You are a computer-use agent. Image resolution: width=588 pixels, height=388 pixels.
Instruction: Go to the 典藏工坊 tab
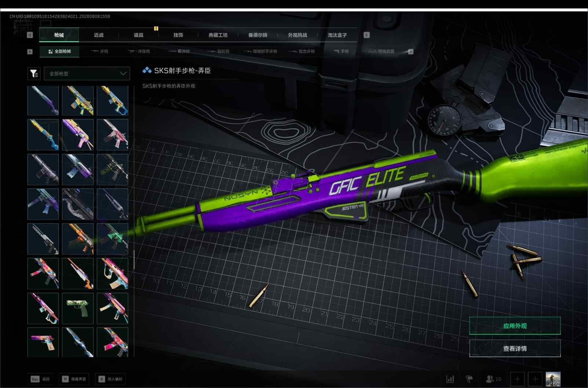(x=218, y=35)
